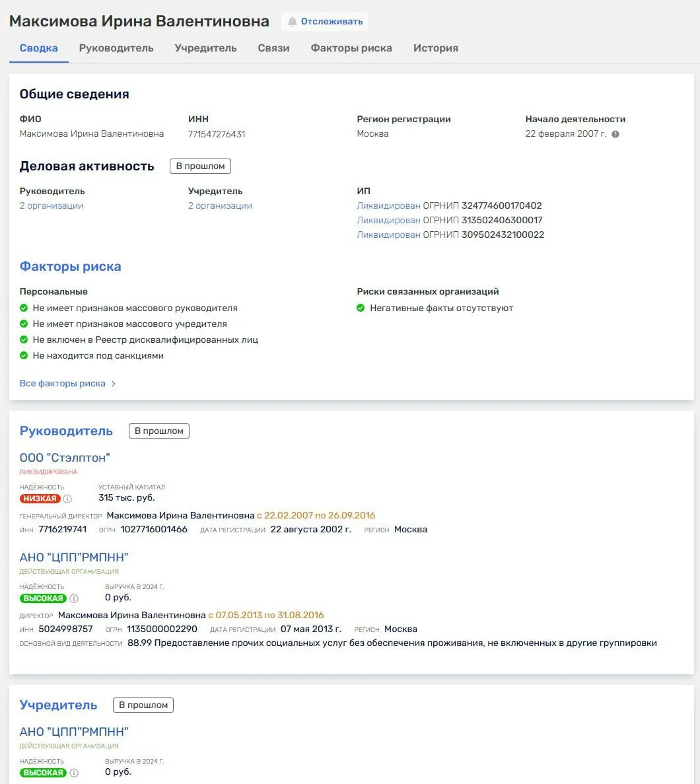Click ВЫСОКАЯ reliability badge in Учредитель section

pyautogui.click(x=43, y=773)
